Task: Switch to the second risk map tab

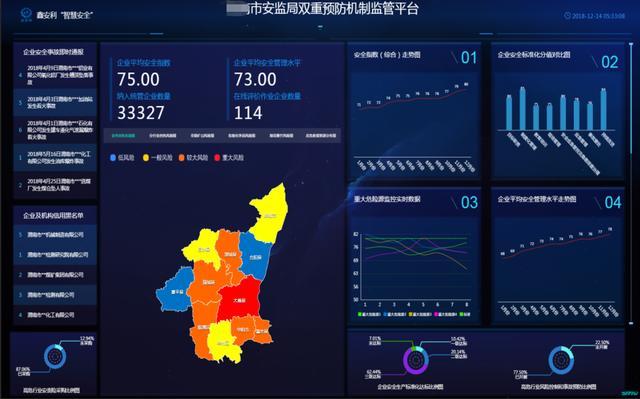Action: 163,135
